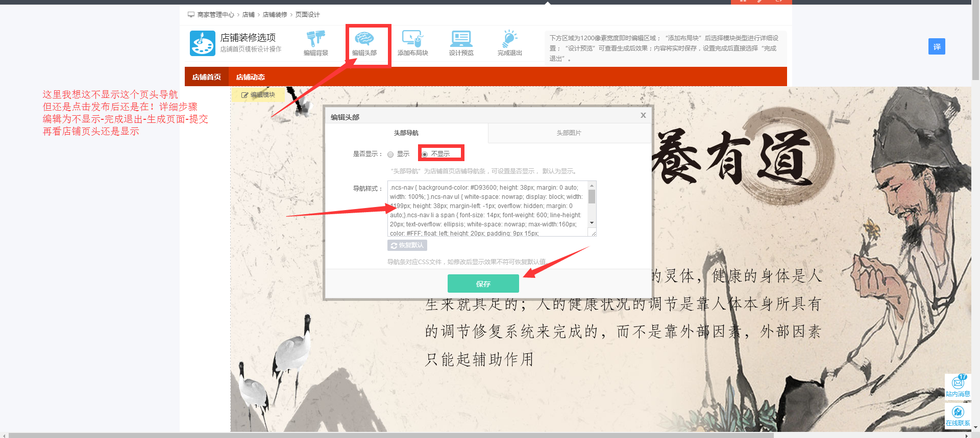The width and height of the screenshot is (980, 438).
Task: Click the 店铺装修 breadcrumb link
Action: click(x=275, y=14)
